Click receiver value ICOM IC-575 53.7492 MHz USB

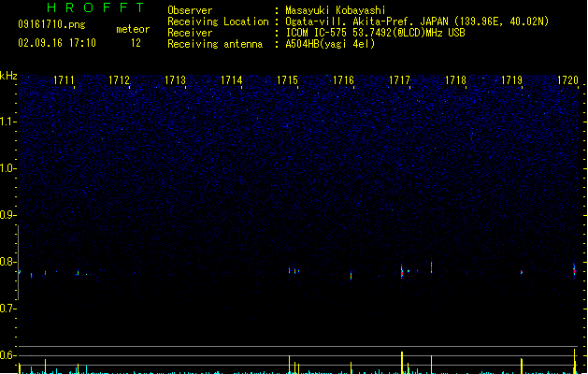click(375, 33)
